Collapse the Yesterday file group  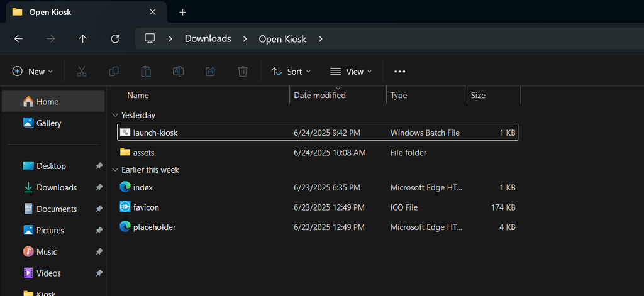click(x=114, y=116)
